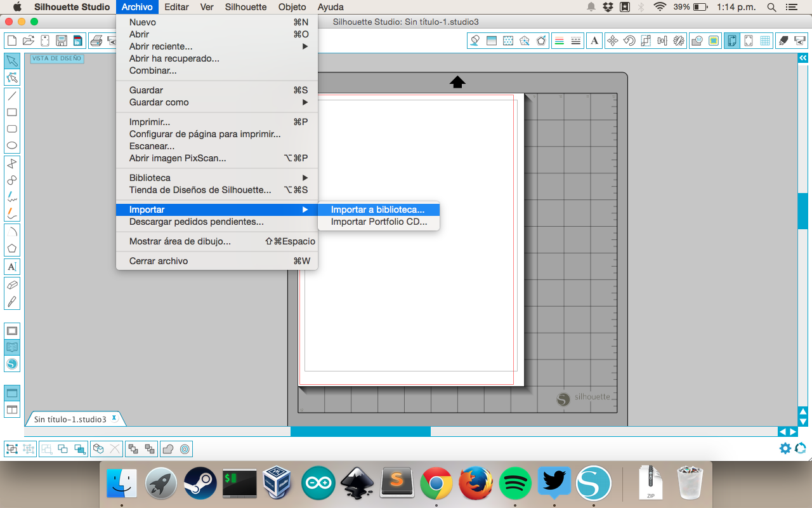812x508 pixels.
Task: Click the Save floppy disk icon
Action: click(62, 41)
